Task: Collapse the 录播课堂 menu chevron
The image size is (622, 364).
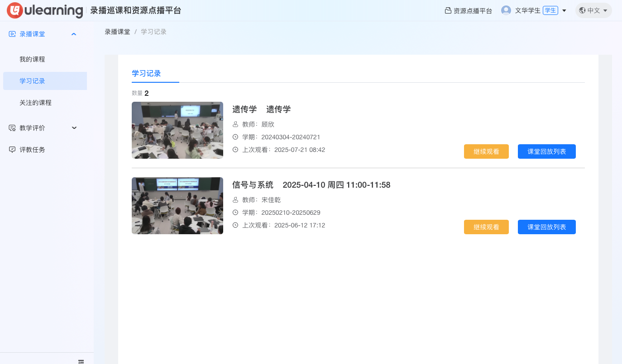Action: [x=74, y=34]
